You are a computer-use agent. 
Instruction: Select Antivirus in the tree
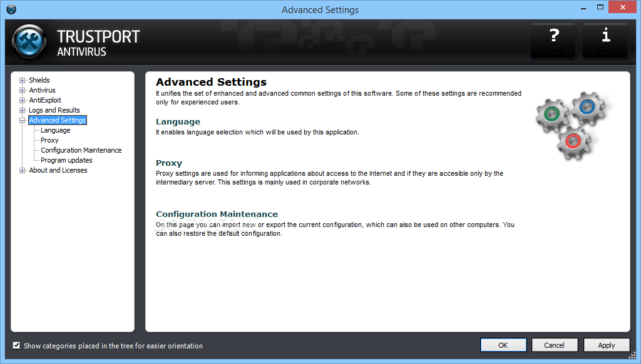[x=42, y=90]
